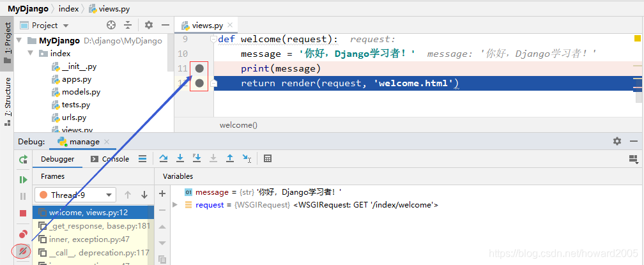Screen dimensions: 644x265
Task: Open apps.py in project tree
Action: click(72, 79)
